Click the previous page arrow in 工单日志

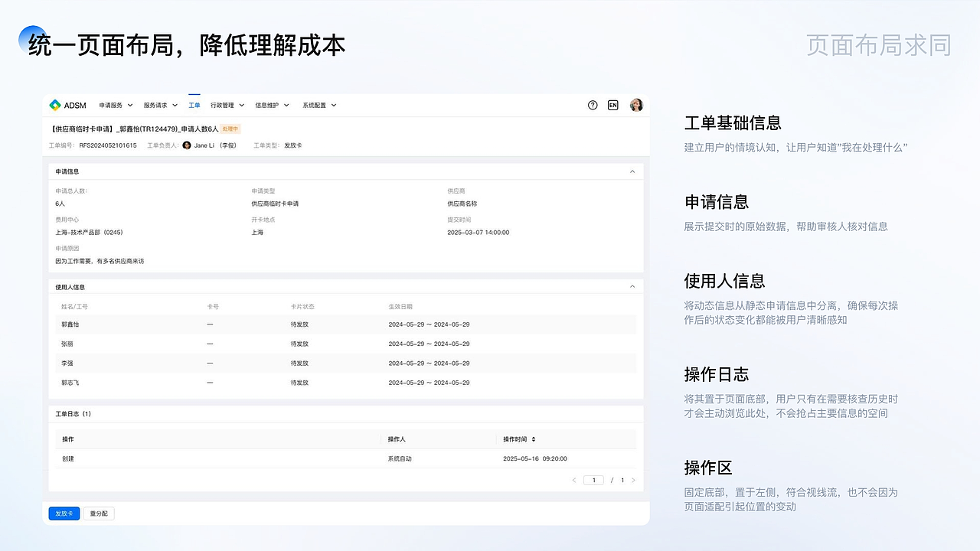pos(573,480)
